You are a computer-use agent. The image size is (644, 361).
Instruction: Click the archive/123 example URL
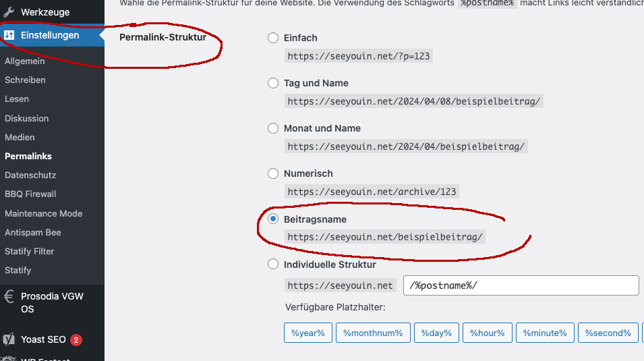[372, 192]
